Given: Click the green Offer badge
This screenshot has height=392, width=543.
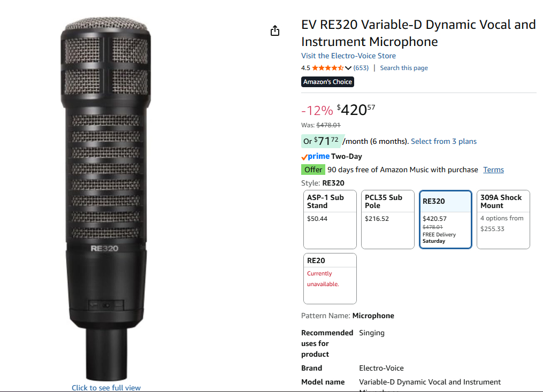Looking at the screenshot, I should pos(313,170).
